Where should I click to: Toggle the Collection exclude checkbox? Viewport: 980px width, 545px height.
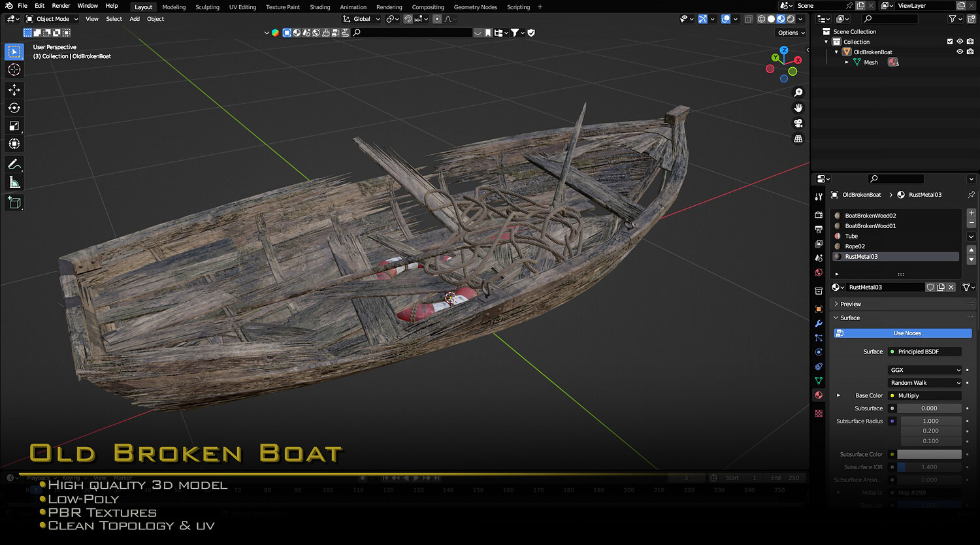click(x=950, y=42)
